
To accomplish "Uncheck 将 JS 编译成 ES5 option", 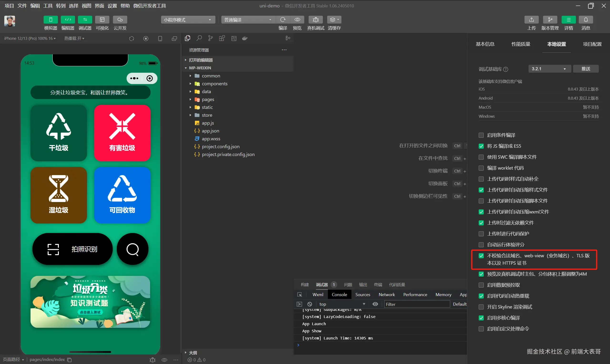I will point(481,146).
